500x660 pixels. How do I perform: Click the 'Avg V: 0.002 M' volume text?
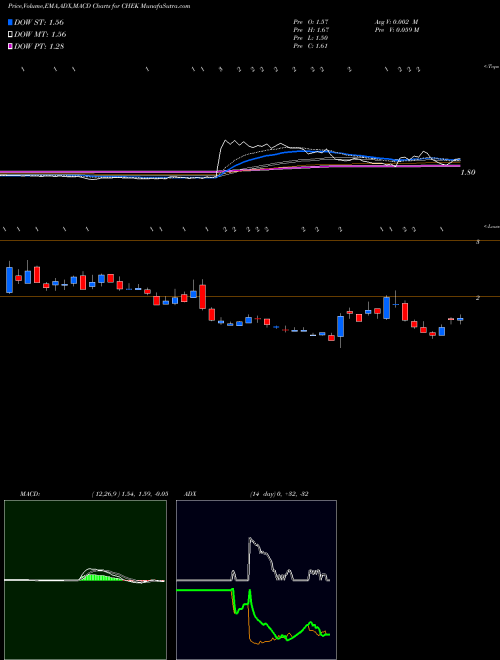point(396,21)
